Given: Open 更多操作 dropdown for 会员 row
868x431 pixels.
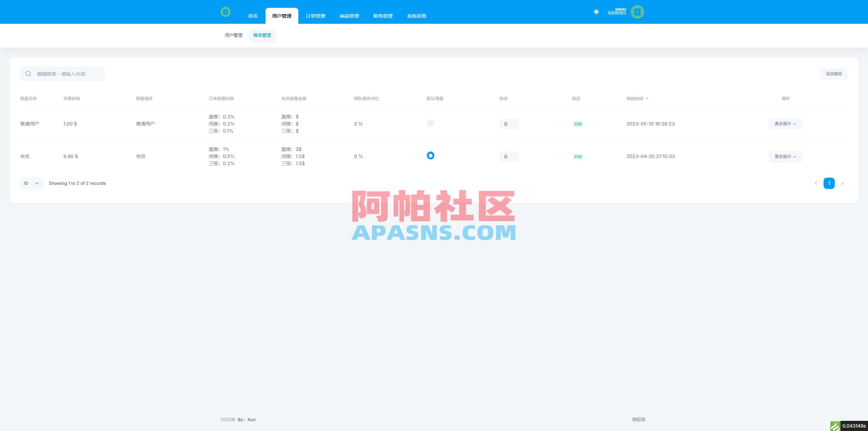Looking at the screenshot, I should click(x=785, y=156).
